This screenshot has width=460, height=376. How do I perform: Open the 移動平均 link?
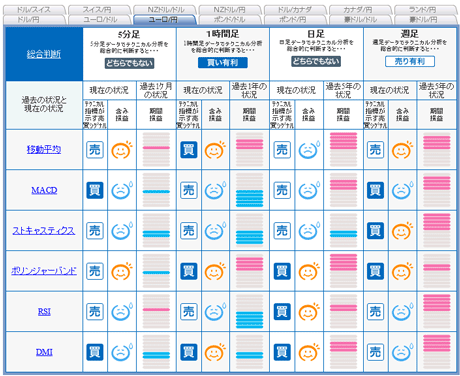[44, 149]
